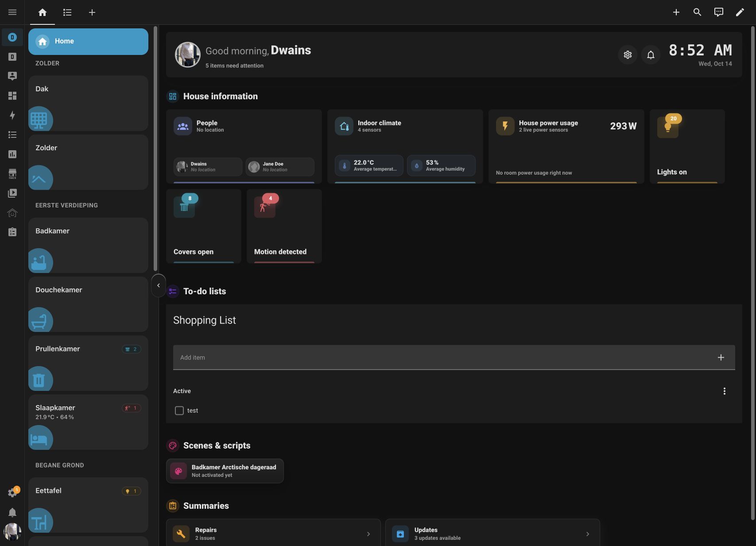Open the average humidity chip
756x546 pixels.
click(x=441, y=165)
